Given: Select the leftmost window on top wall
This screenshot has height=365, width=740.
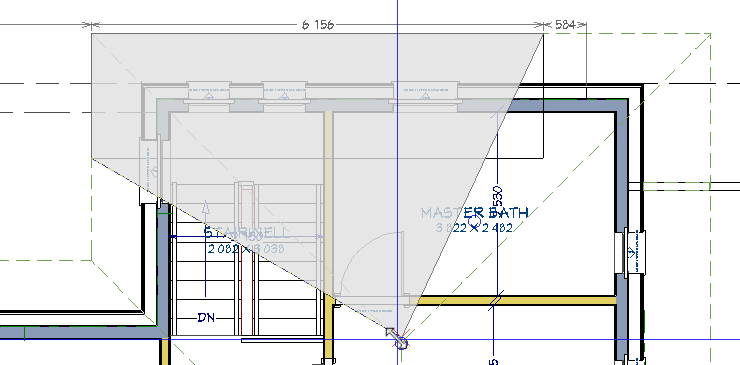Looking at the screenshot, I should [x=209, y=92].
